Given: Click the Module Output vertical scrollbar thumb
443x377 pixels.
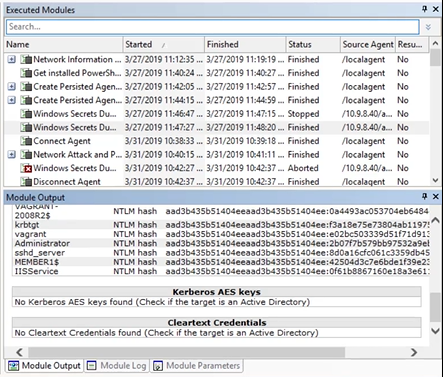Looking at the screenshot, I should coord(435,307).
